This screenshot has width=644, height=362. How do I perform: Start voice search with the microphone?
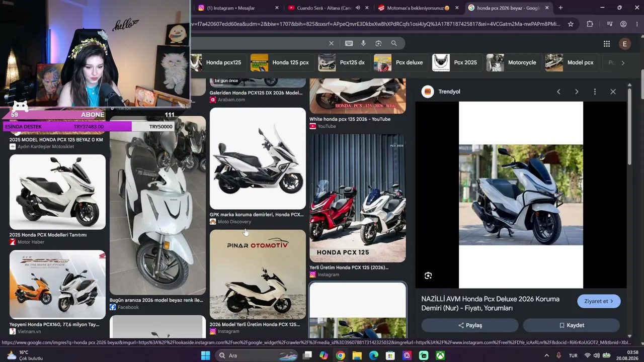point(363,43)
